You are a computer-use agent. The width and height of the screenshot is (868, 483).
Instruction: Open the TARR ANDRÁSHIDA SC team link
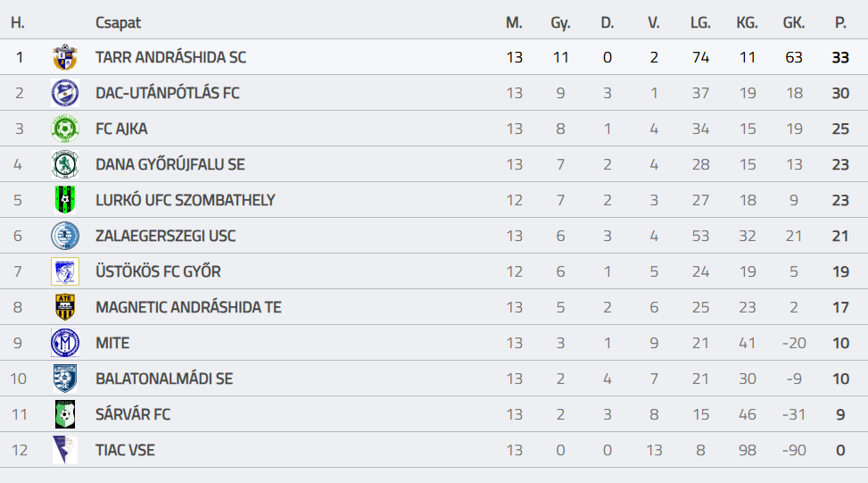click(170, 57)
